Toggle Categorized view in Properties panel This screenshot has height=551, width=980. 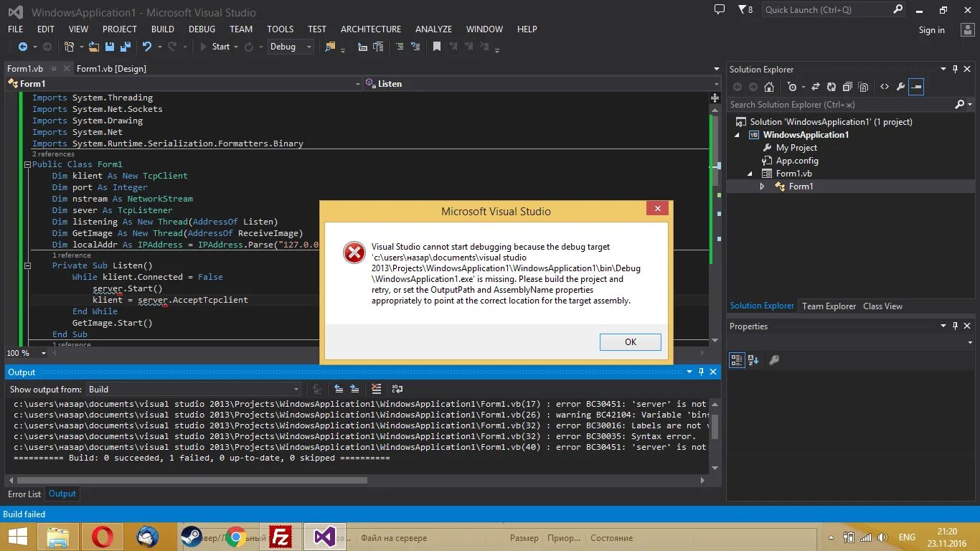(737, 360)
